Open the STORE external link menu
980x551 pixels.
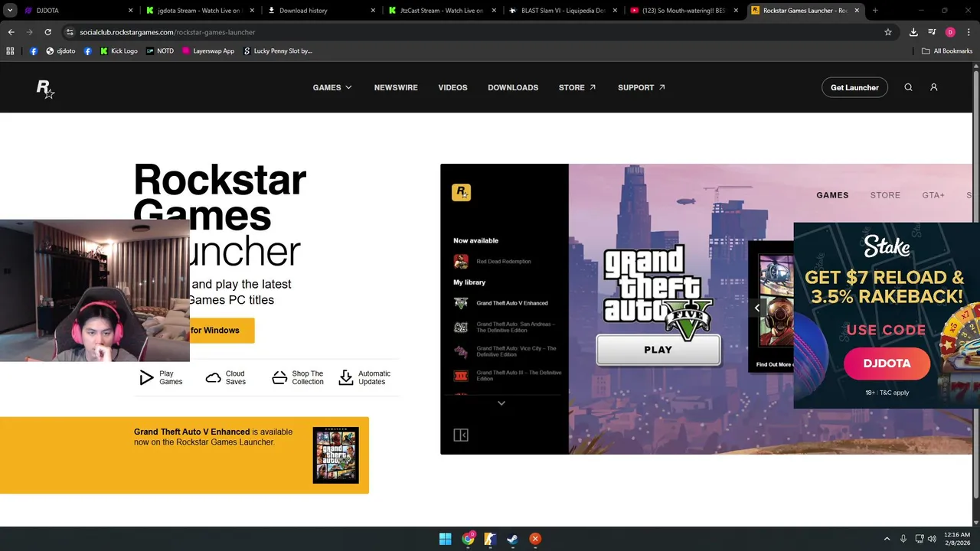point(577,87)
